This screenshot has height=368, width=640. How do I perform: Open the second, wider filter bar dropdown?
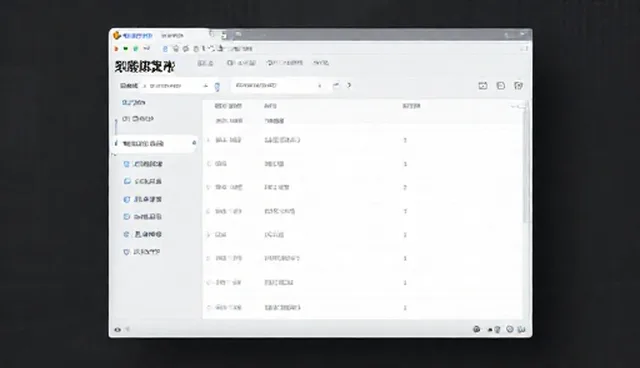(x=279, y=86)
